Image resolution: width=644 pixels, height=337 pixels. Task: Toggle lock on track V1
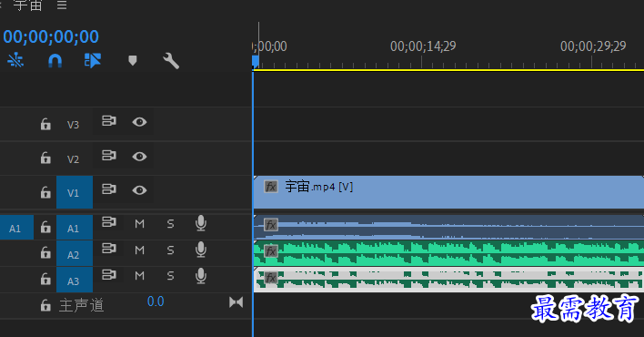tap(45, 192)
